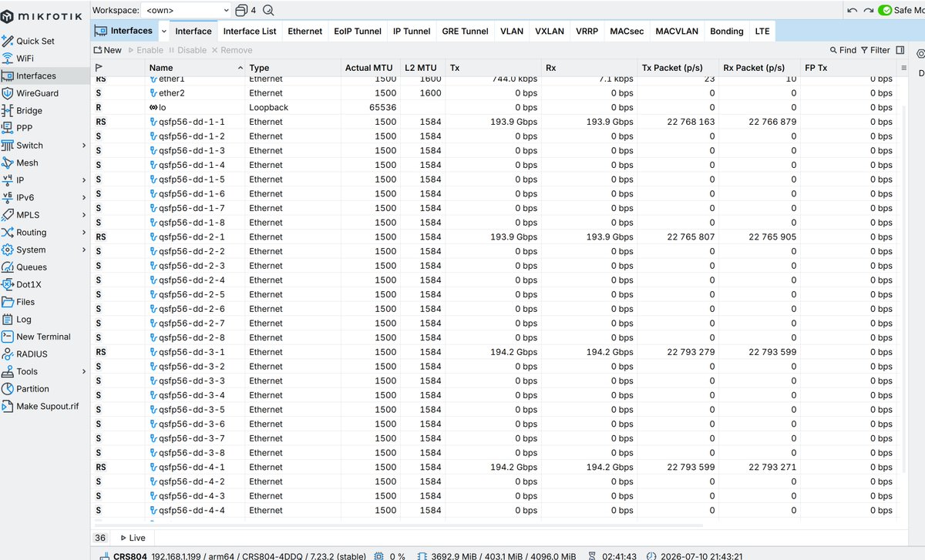Select the qsfp56-dd-4-1 interface row
Viewport: 925px width, 560px height.
pyautogui.click(x=495, y=468)
